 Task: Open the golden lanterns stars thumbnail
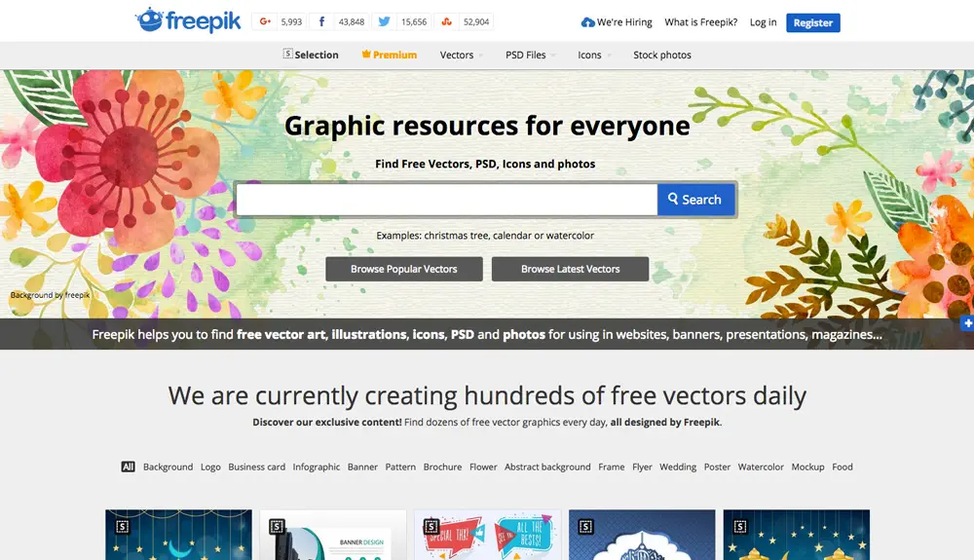pyautogui.click(x=797, y=536)
